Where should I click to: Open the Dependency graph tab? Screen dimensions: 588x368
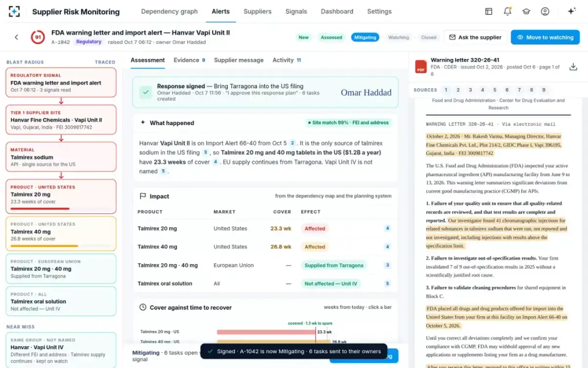click(x=169, y=11)
